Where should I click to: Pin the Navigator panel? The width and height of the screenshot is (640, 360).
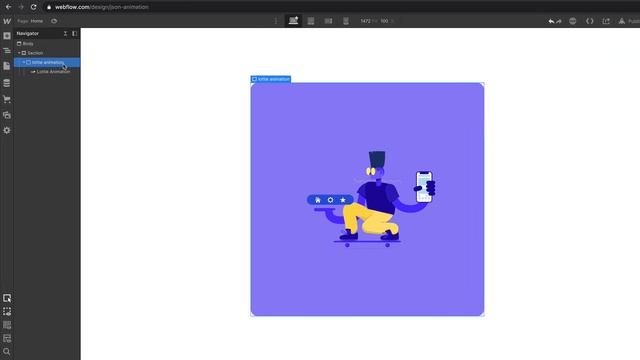74,33
